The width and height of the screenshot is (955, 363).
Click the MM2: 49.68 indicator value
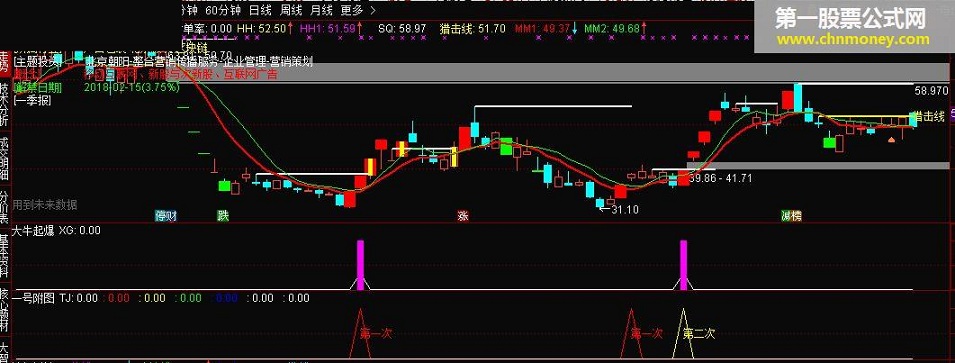point(611,28)
